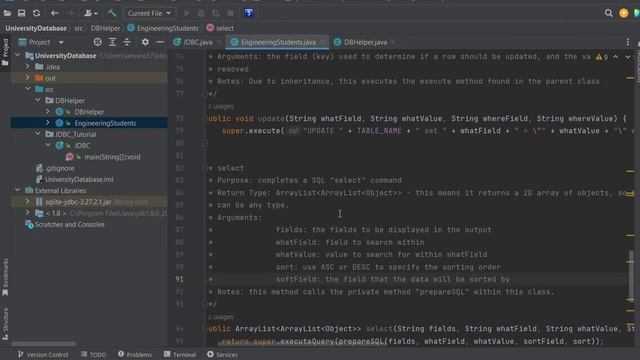This screenshot has width=640, height=360.
Task: Toggle the Bookmarks tool window
Action: 5,277
